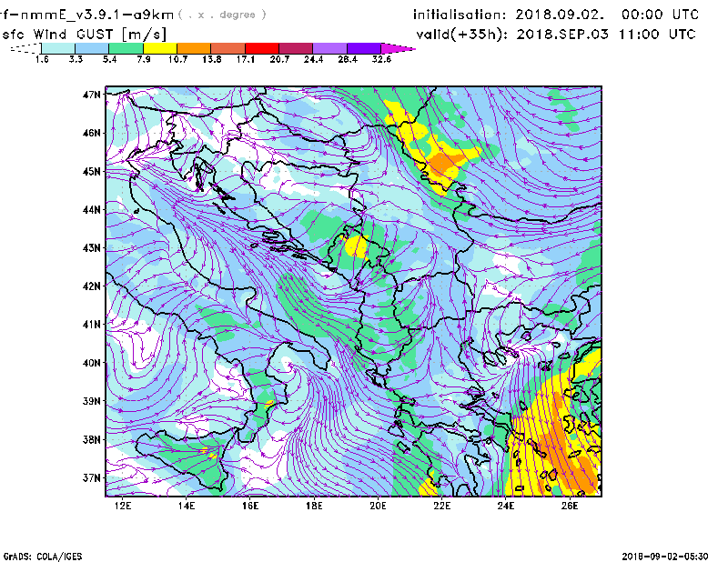This screenshot has height=562, width=728.
Task: Click legend value 1.6
Action: 42,59
